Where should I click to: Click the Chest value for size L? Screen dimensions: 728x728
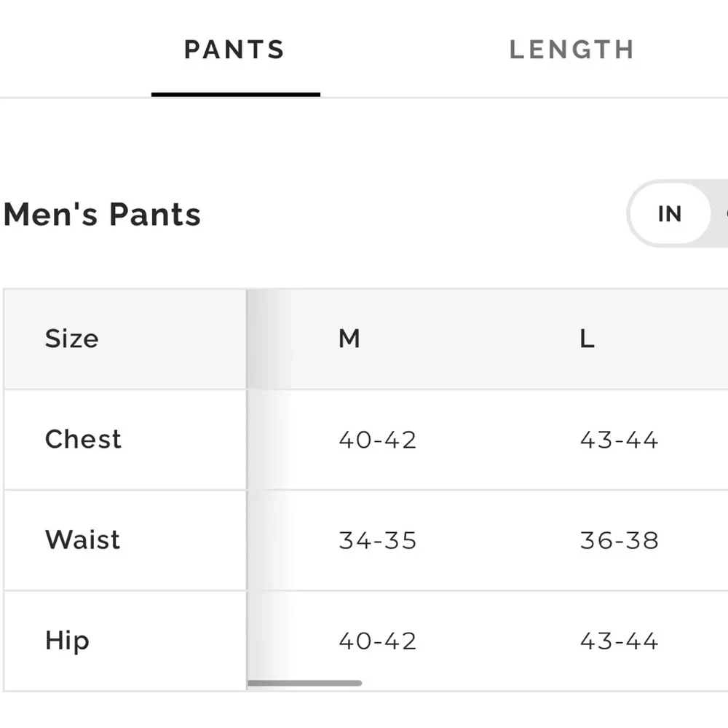[619, 440]
